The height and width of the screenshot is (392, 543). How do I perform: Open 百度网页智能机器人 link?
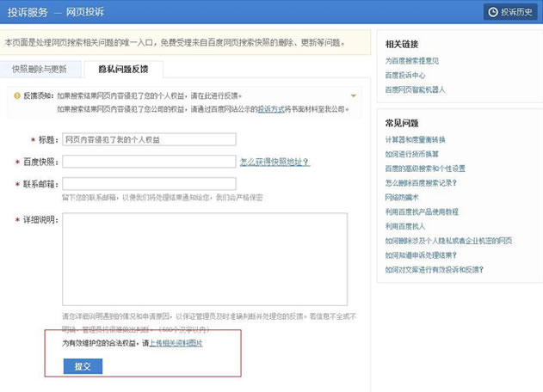point(416,89)
